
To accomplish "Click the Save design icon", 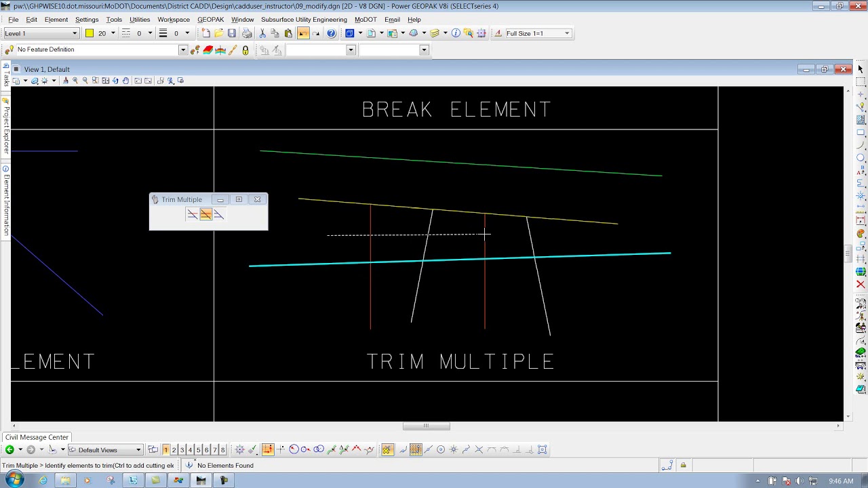I will point(232,33).
